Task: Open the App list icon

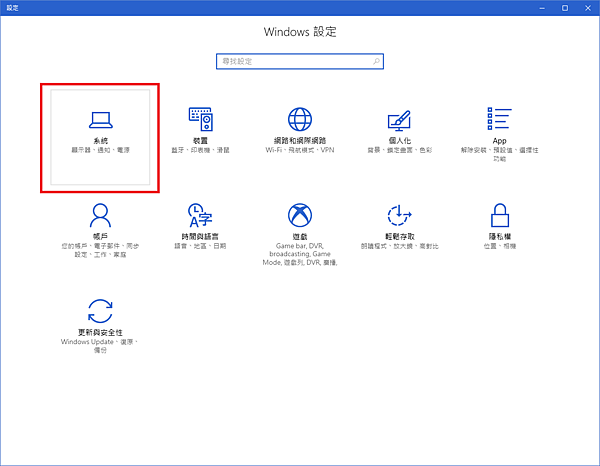Action: tap(499, 119)
